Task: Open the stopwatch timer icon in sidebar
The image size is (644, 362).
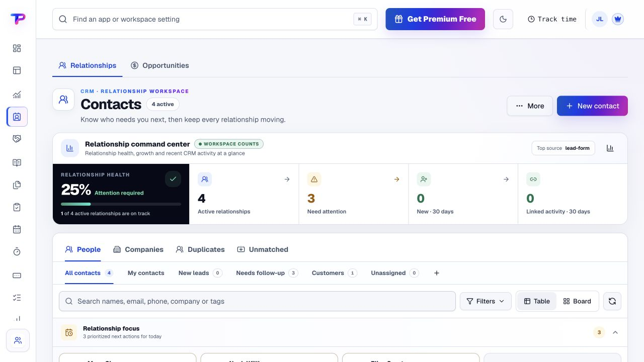Action: (17, 251)
